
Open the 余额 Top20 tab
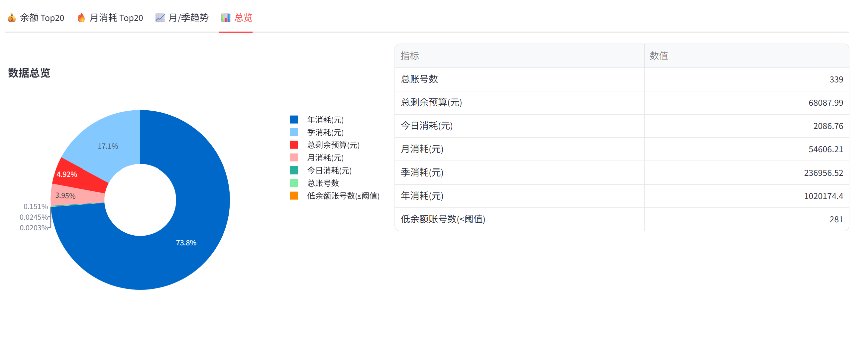point(36,18)
